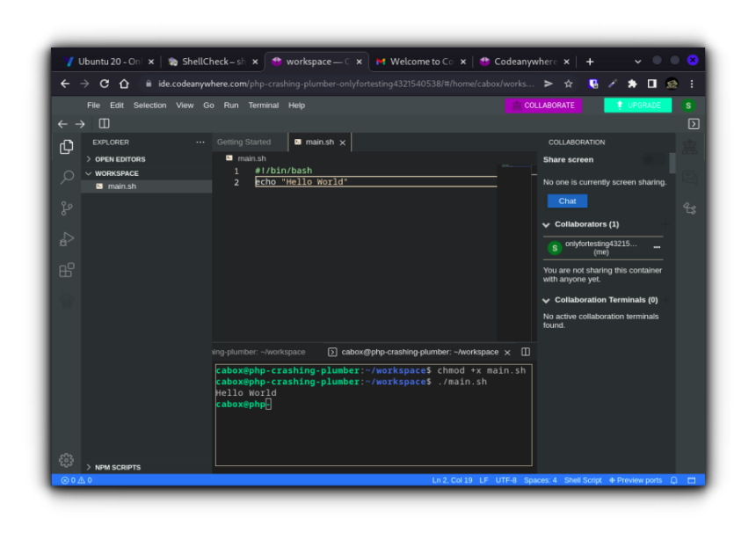Collapse the Collaborators section
The height and width of the screenshot is (540, 756).
[545, 224]
